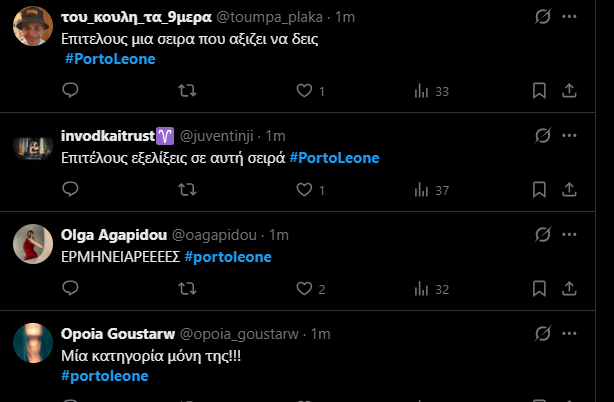Screen dimensions: 614x402
Task: Retweet the invodkaitrust post
Action: tap(186, 190)
